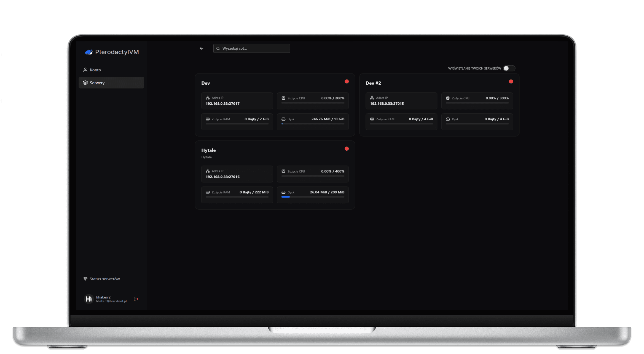Open the Dev #2 server card
The image size is (644, 354).
pos(373,83)
